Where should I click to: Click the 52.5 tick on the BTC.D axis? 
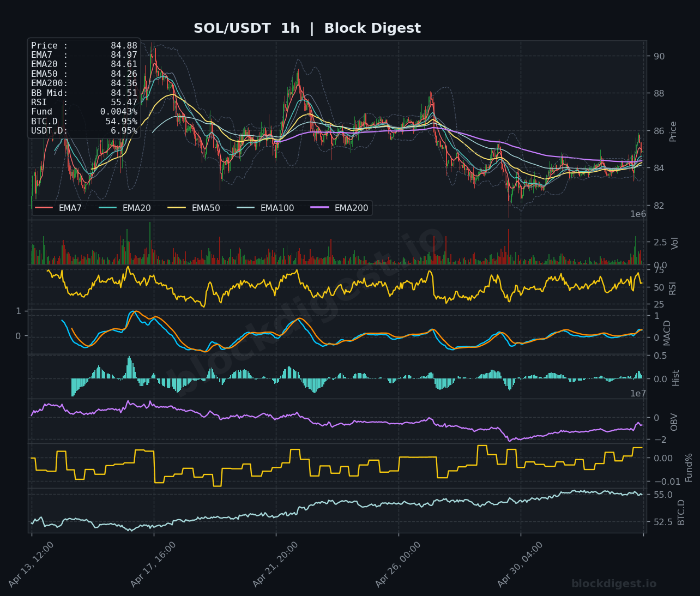click(x=663, y=522)
